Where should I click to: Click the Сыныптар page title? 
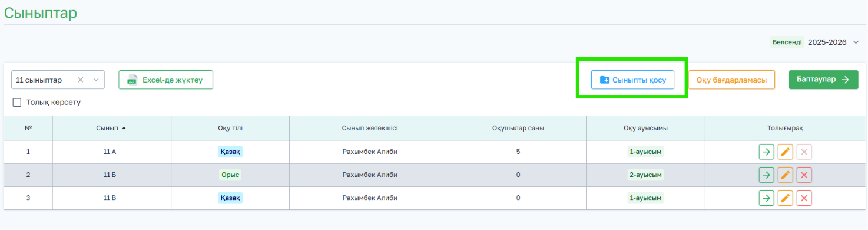click(41, 12)
